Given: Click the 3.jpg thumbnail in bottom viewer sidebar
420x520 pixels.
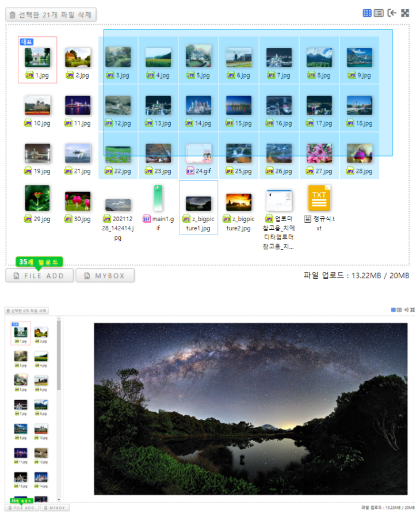Looking at the screenshot, I should pyautogui.click(x=21, y=358).
